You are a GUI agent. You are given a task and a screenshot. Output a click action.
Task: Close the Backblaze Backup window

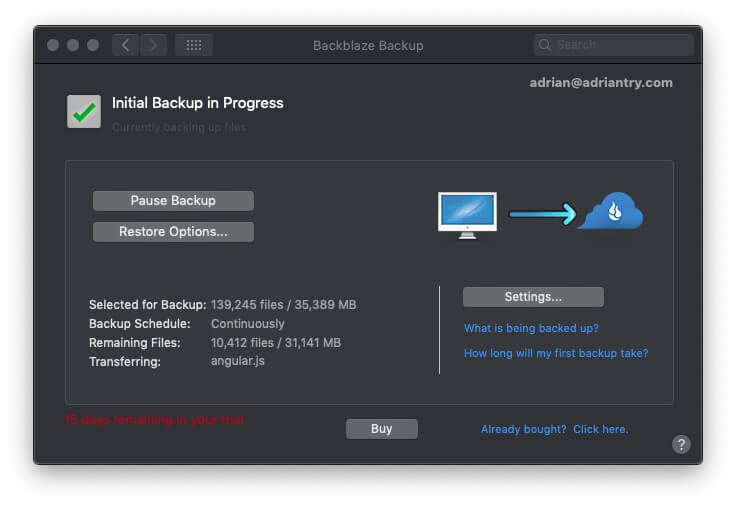point(53,45)
